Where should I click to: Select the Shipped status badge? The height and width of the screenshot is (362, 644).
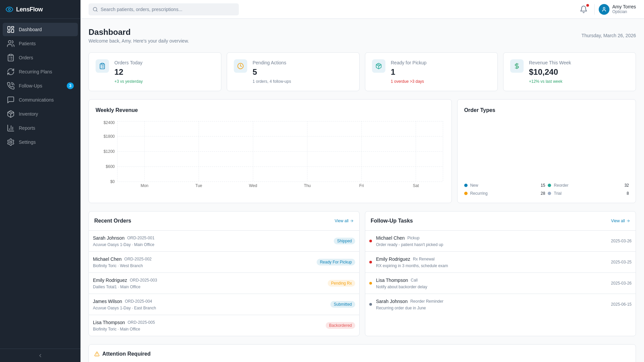point(344,241)
